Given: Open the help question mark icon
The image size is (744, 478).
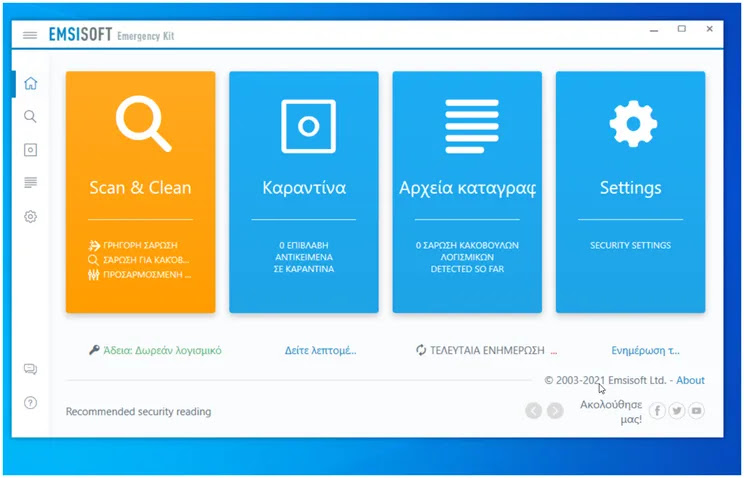Looking at the screenshot, I should [x=30, y=403].
